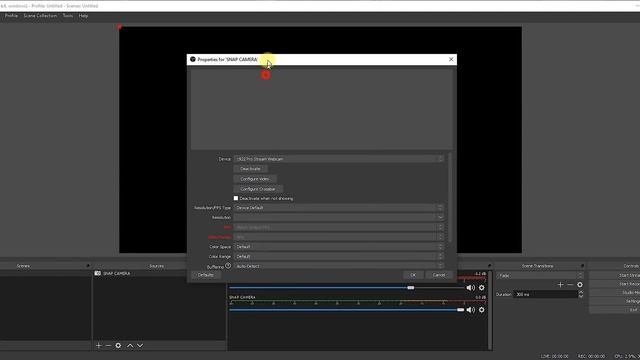
Task: Open the Help menu
Action: (x=83, y=16)
